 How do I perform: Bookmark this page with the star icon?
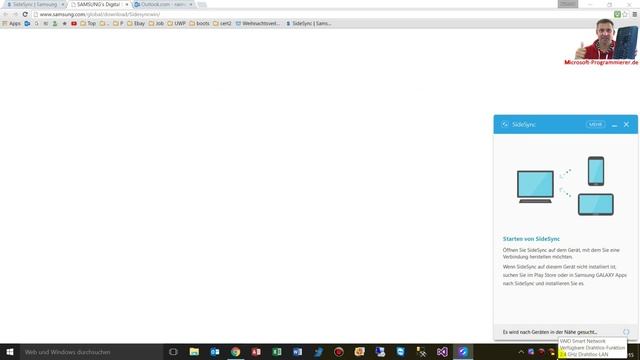pos(625,14)
